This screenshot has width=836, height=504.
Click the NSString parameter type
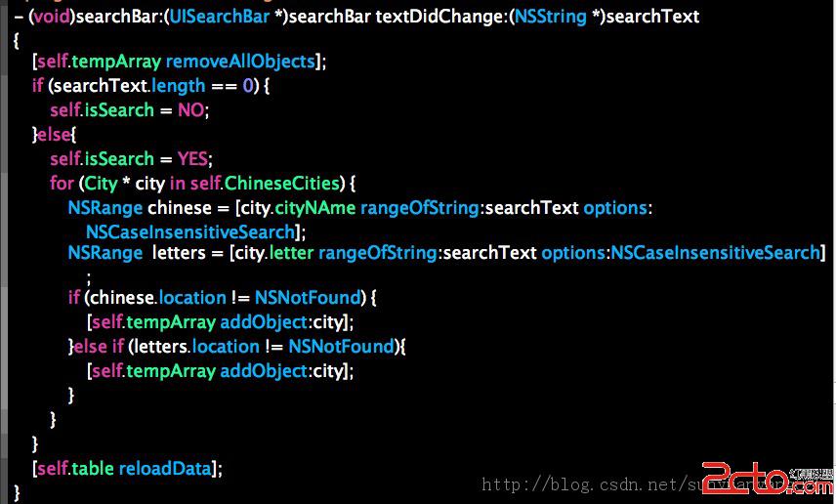(x=551, y=17)
